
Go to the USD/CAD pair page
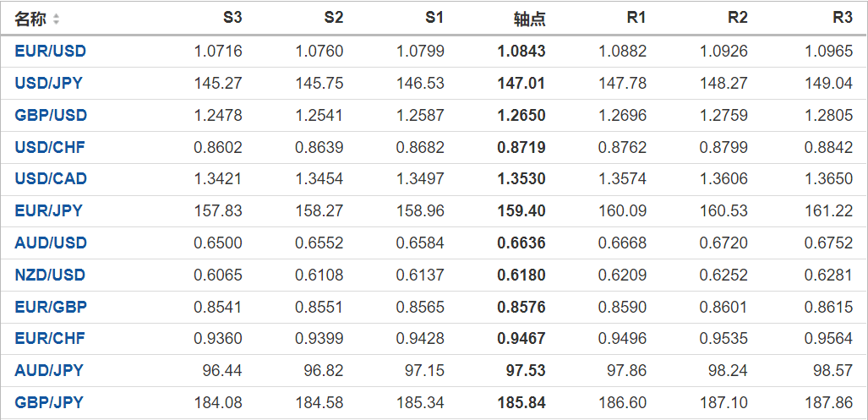[51, 178]
